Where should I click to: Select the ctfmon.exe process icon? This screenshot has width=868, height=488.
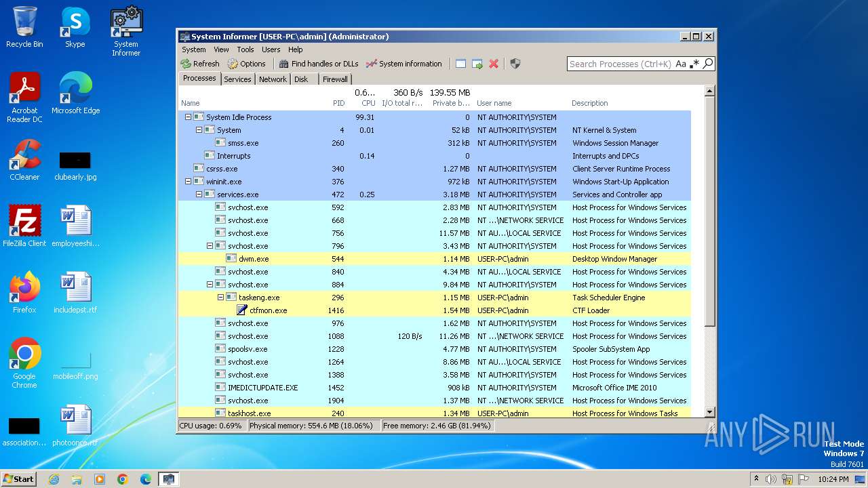pyautogui.click(x=242, y=310)
